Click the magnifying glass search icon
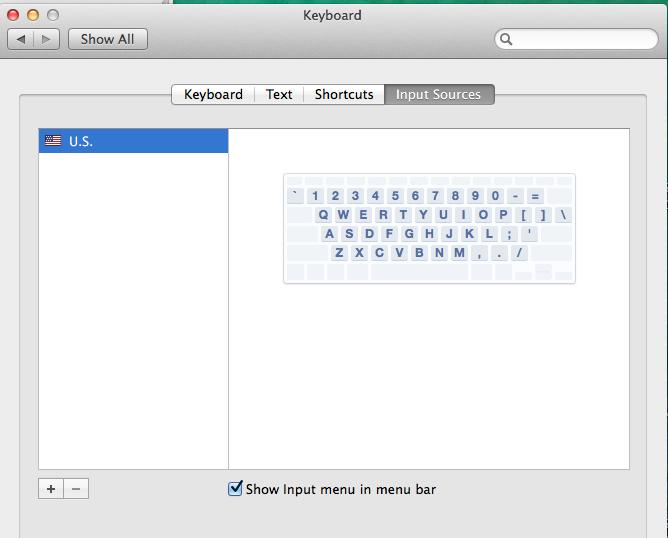Screen dimensions: 668x538 tap(506, 39)
